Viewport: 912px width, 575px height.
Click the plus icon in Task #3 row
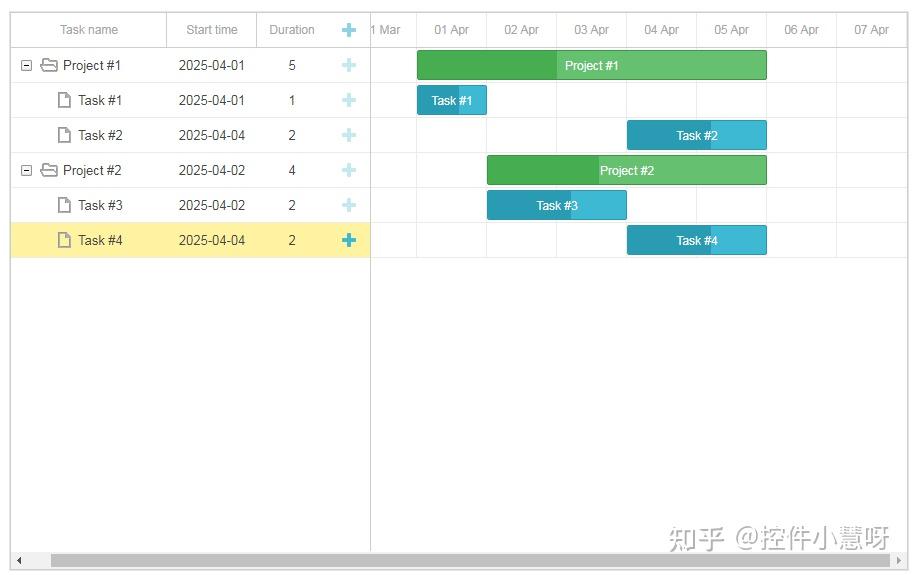pyautogui.click(x=348, y=205)
